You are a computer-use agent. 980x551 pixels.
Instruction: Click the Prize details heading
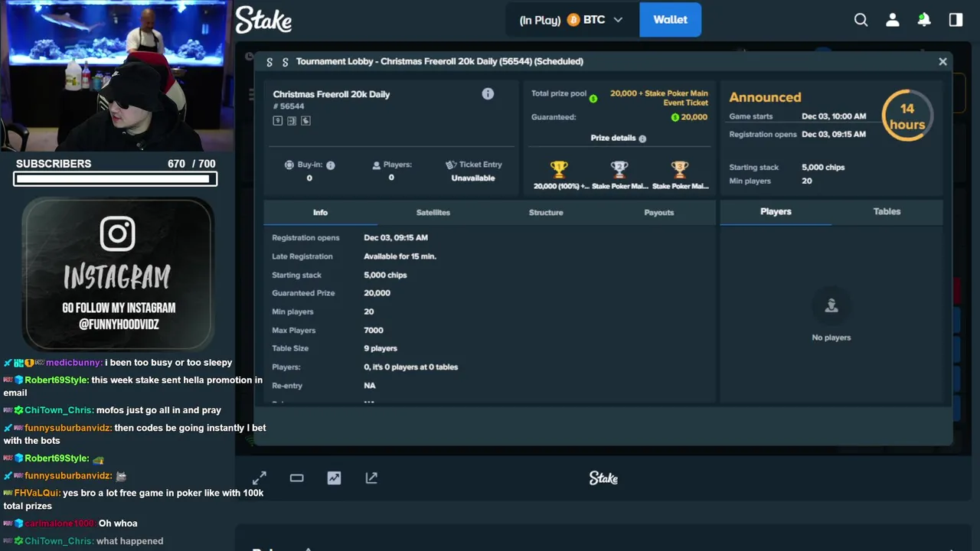[x=613, y=139]
